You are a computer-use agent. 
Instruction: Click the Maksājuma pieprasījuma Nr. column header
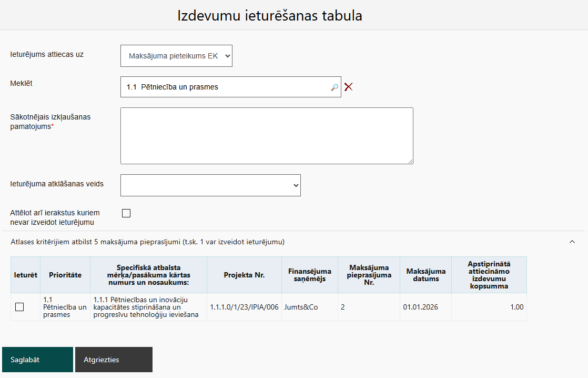pyautogui.click(x=369, y=275)
